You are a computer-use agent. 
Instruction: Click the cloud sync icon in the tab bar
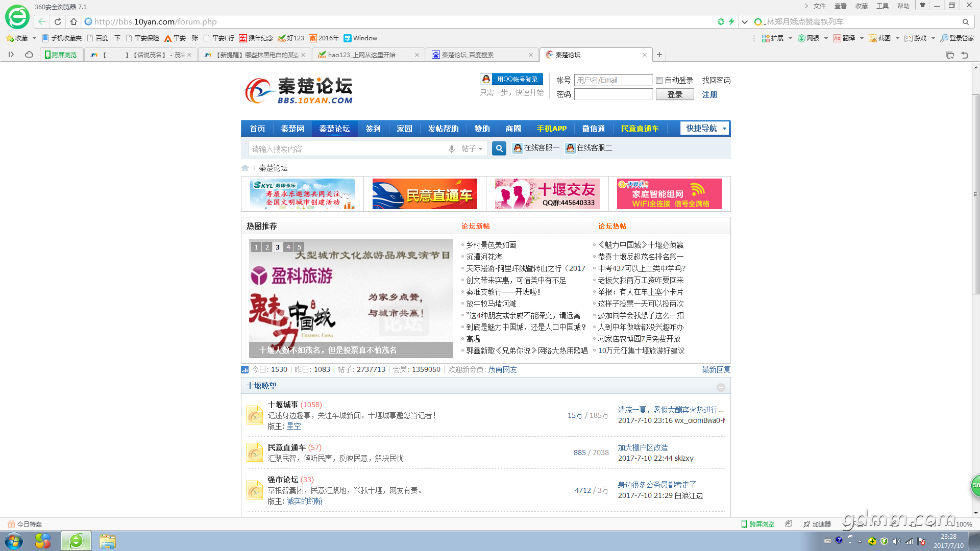point(29,55)
